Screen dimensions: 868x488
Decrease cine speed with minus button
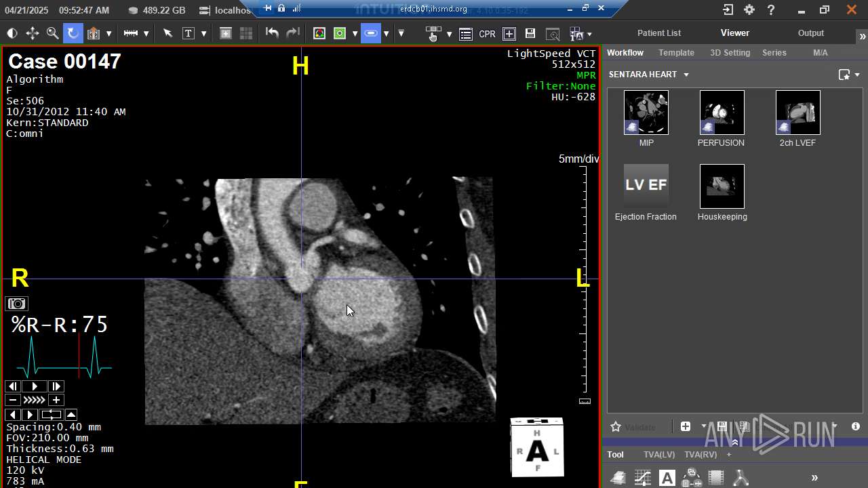(x=13, y=401)
